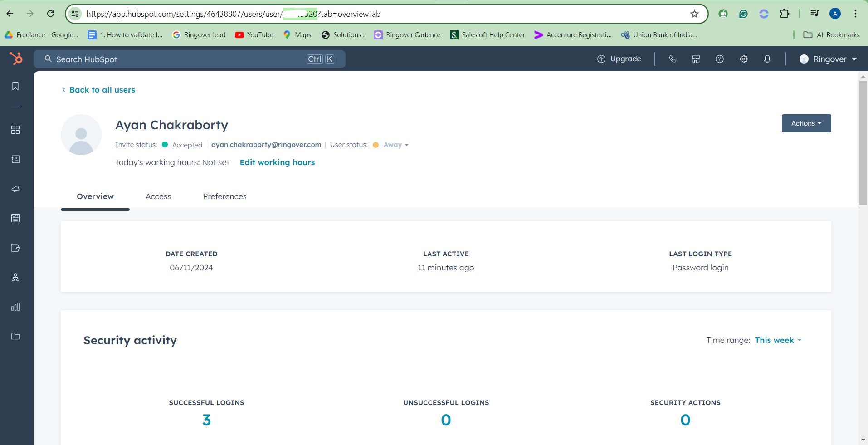Switch to the Access tab
This screenshot has width=868, height=445.
158,196
